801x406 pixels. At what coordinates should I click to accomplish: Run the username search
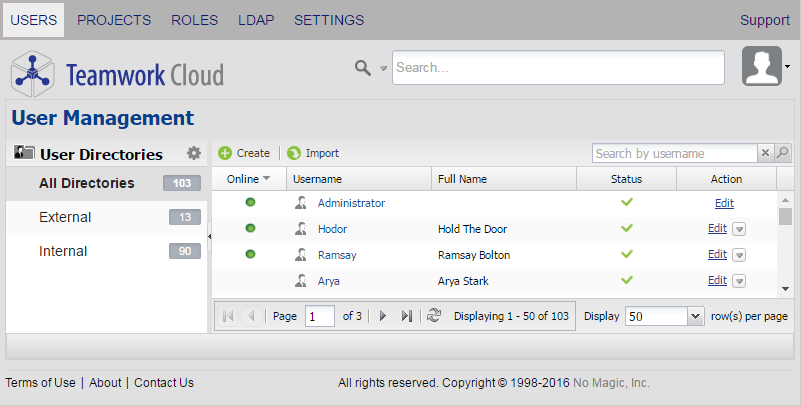click(783, 153)
